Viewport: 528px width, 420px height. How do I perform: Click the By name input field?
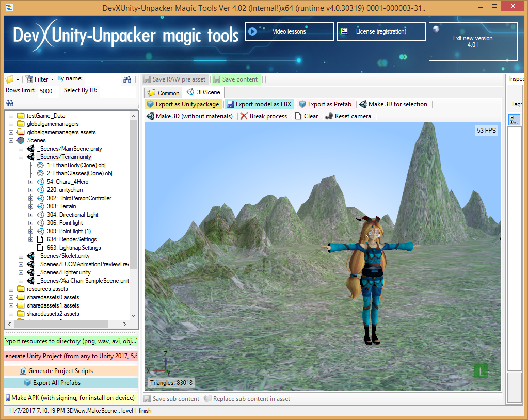(102, 79)
